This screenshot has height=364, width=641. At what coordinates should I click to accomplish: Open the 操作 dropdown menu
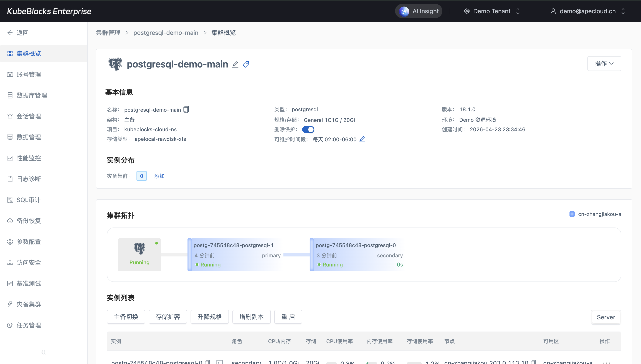click(604, 64)
